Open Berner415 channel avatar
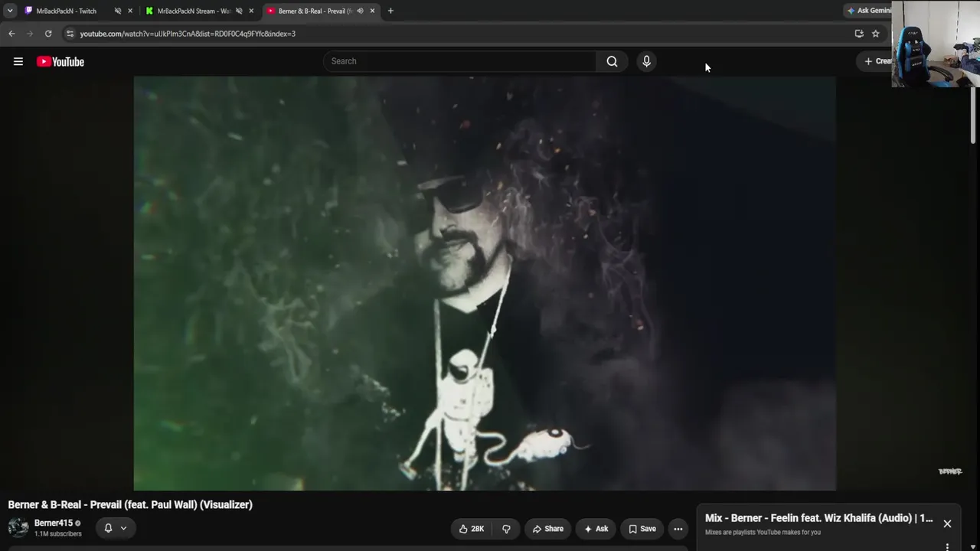This screenshot has height=551, width=980. [18, 528]
